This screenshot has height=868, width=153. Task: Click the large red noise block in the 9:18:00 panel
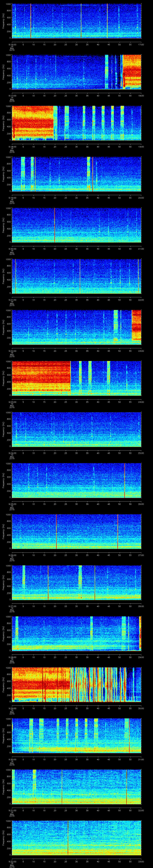[33, 122]
